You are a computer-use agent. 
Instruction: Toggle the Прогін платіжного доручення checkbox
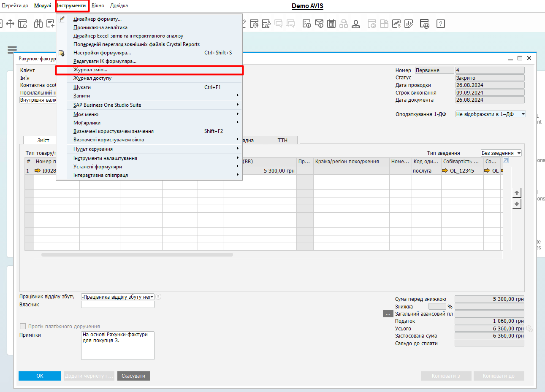tap(23, 326)
